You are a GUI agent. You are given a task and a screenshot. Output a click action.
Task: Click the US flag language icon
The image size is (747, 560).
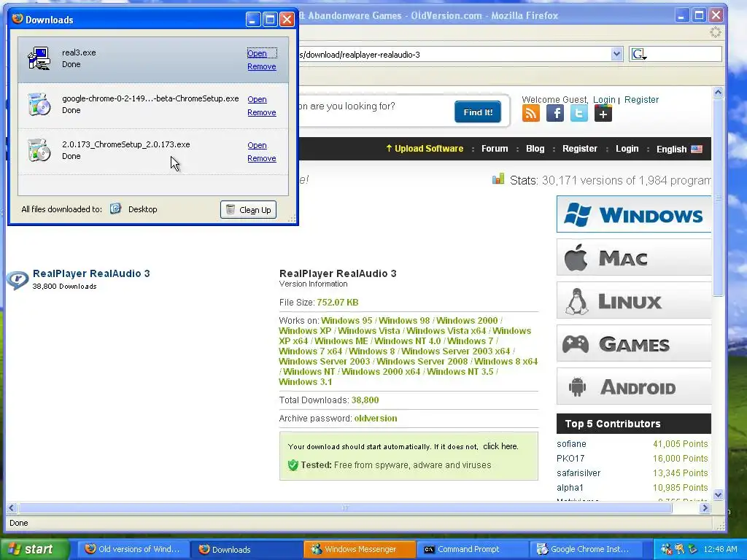coord(697,149)
